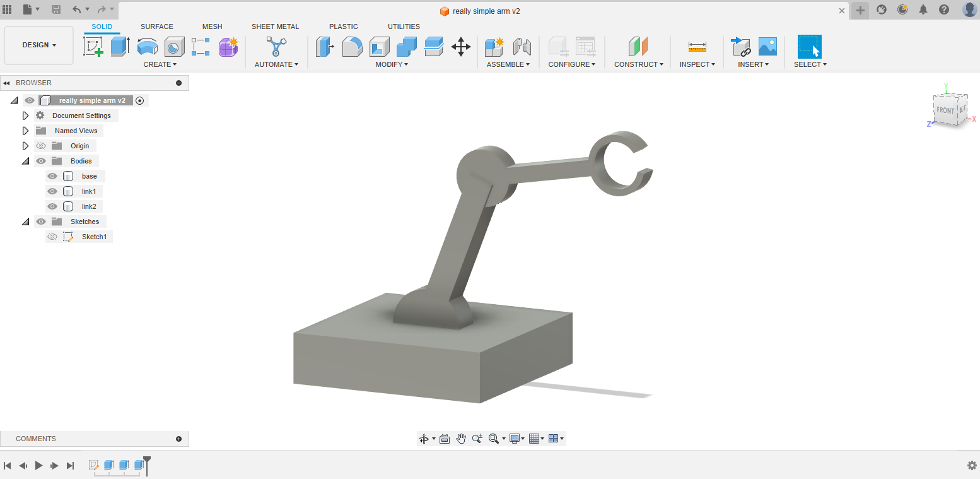Show the hidden Sketch1
Viewport: 980px width, 479px height.
click(52, 237)
